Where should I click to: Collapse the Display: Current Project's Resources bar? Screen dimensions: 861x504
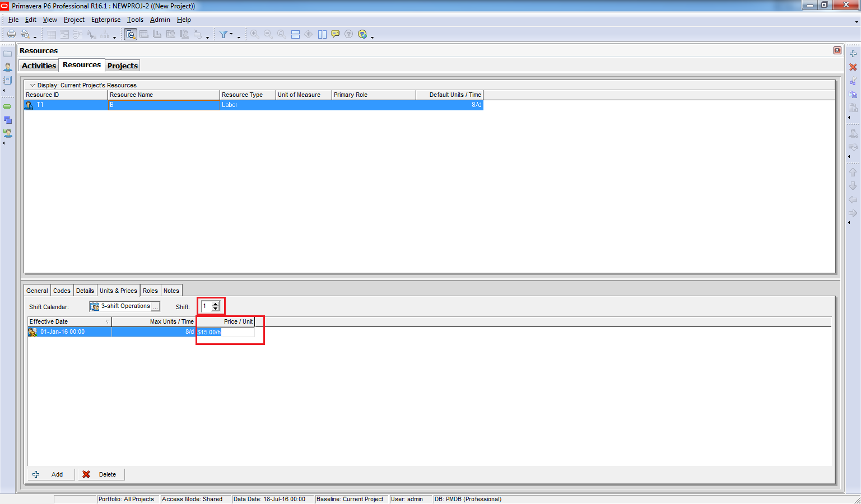click(x=32, y=85)
